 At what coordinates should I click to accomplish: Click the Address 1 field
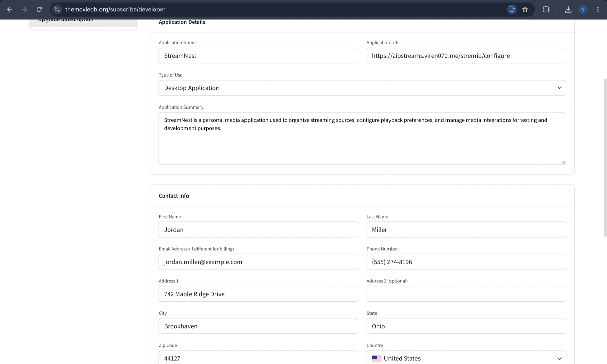click(258, 294)
